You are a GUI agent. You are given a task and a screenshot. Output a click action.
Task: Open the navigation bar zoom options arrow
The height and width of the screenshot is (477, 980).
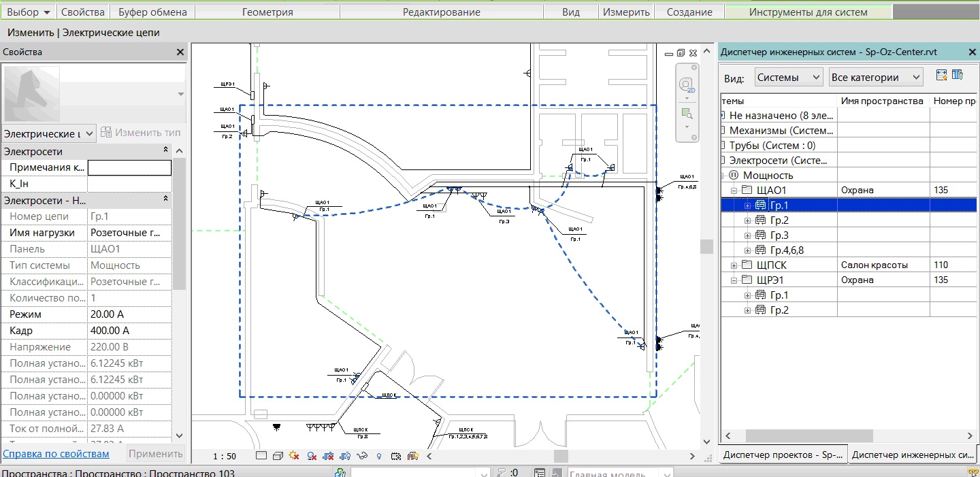[687, 127]
